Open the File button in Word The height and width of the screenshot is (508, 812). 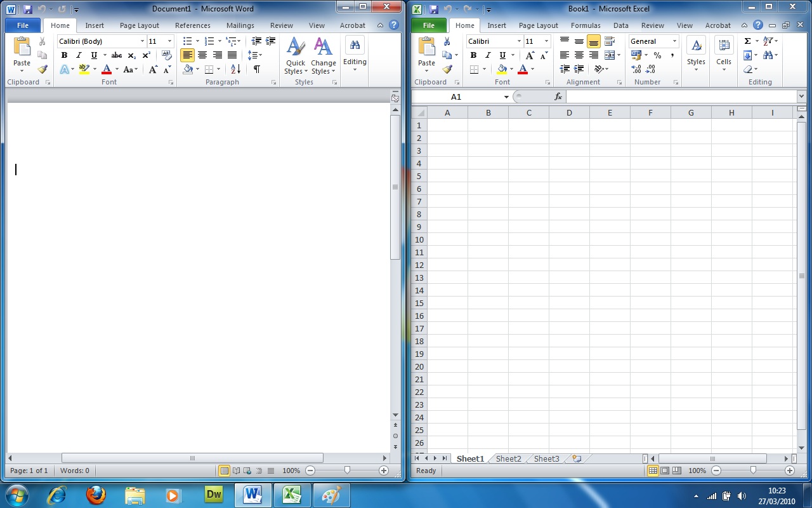click(x=23, y=25)
